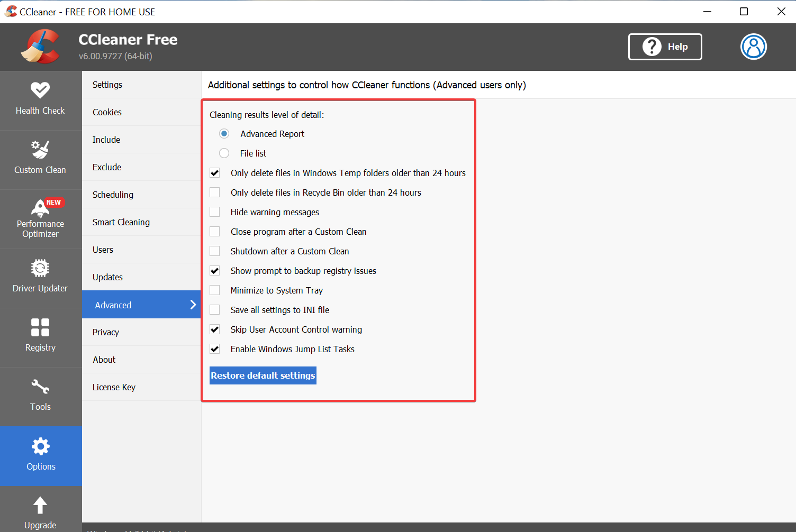Open the Performance Optimizer
The width and height of the screenshot is (796, 532).
pos(41,218)
